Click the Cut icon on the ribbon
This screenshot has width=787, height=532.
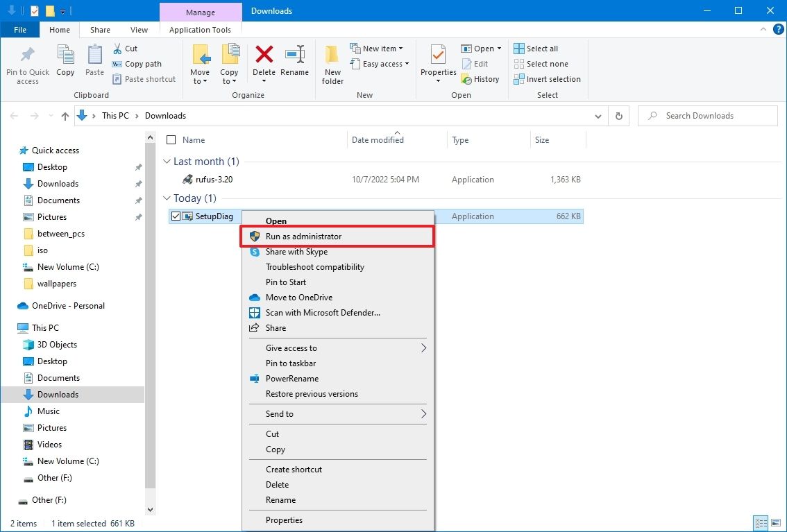click(x=119, y=49)
